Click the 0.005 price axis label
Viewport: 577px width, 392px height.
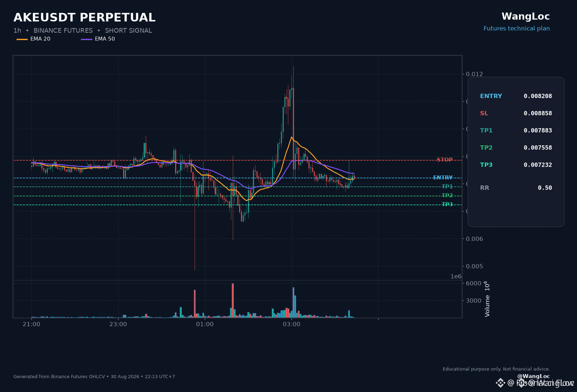click(x=474, y=266)
